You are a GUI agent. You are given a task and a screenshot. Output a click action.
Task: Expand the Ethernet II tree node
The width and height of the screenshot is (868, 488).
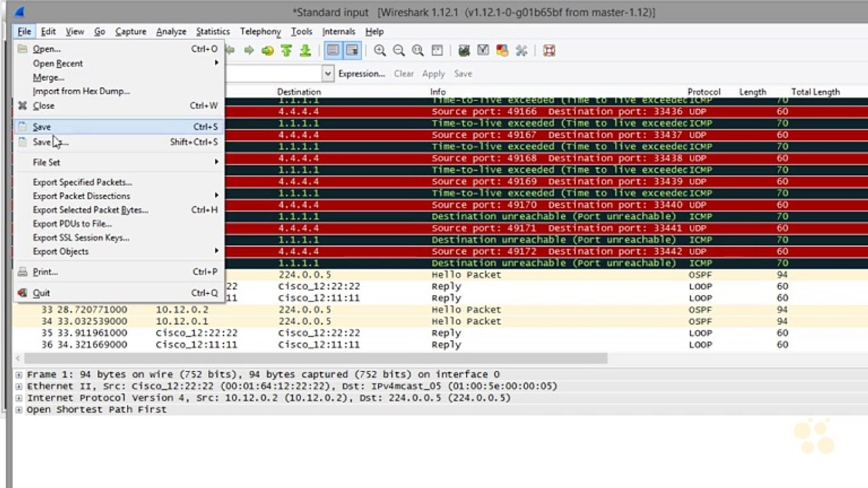pos(19,386)
